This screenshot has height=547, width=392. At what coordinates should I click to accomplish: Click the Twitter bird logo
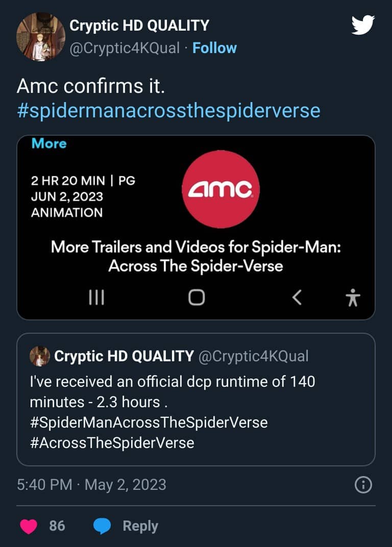click(x=363, y=26)
